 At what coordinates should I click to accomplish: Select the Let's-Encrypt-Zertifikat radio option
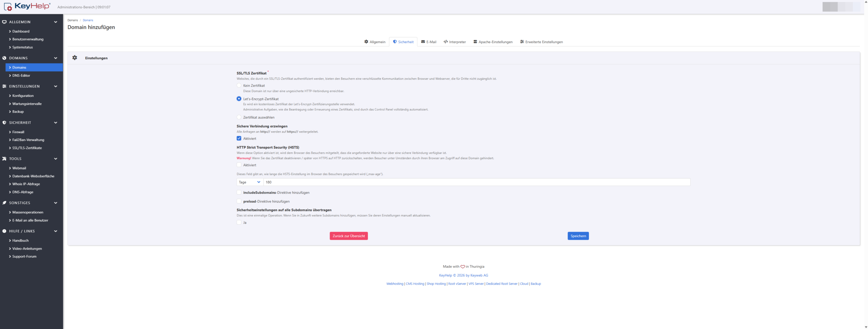click(x=239, y=99)
